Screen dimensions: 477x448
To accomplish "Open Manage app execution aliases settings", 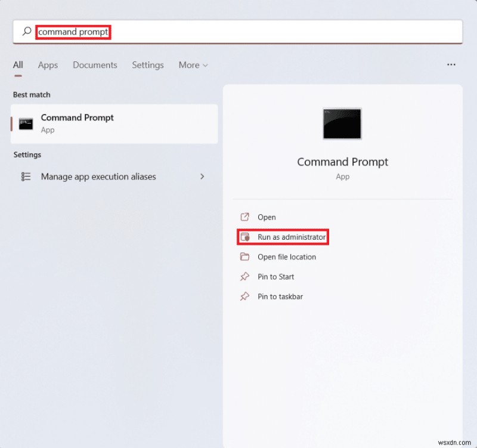I will (98, 177).
